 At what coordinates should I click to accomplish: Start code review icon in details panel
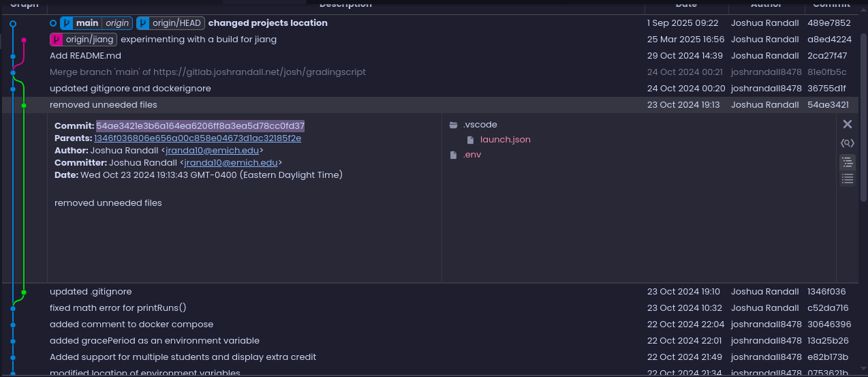(x=848, y=143)
